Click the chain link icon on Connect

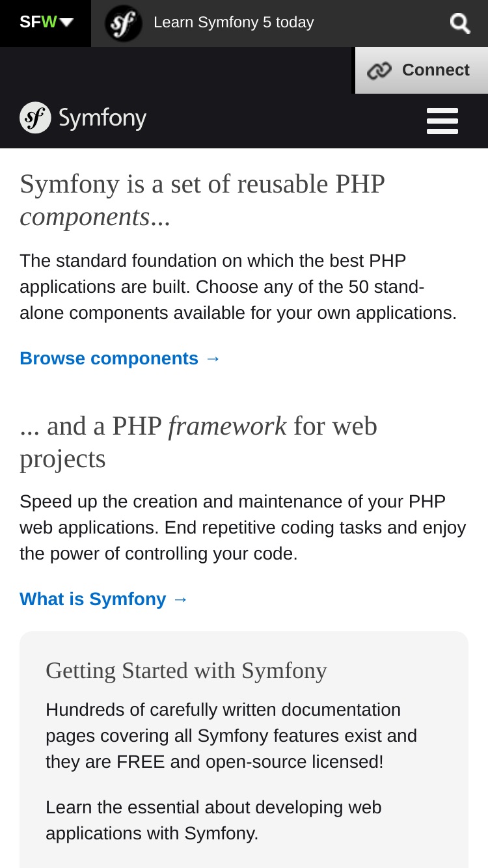[x=379, y=70]
